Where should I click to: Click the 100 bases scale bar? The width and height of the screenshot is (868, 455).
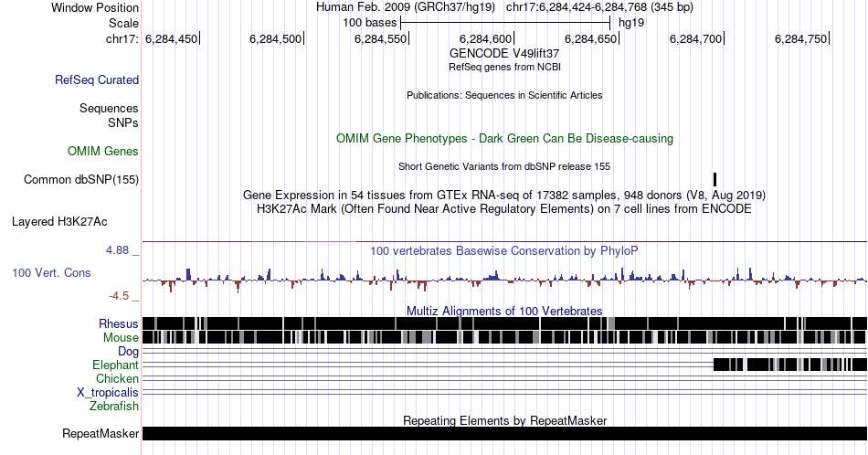[505, 23]
